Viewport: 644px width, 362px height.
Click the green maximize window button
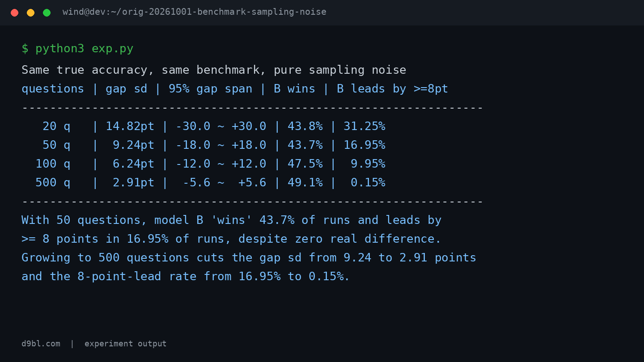pos(47,13)
